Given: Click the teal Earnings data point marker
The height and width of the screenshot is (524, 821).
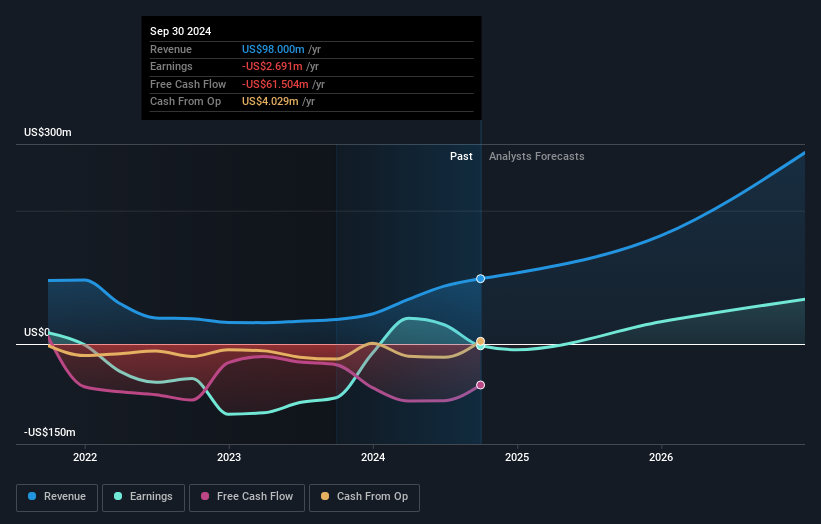Looking at the screenshot, I should click(x=480, y=347).
